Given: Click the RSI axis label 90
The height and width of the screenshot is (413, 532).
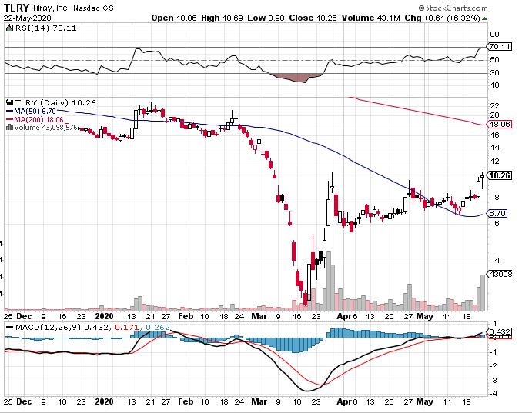Looking at the screenshot, I should pos(495,34).
